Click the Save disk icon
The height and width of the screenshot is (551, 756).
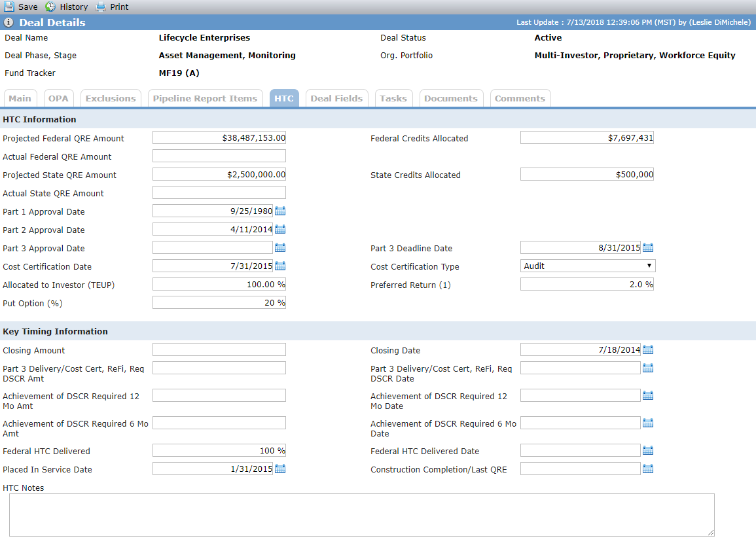(x=9, y=7)
